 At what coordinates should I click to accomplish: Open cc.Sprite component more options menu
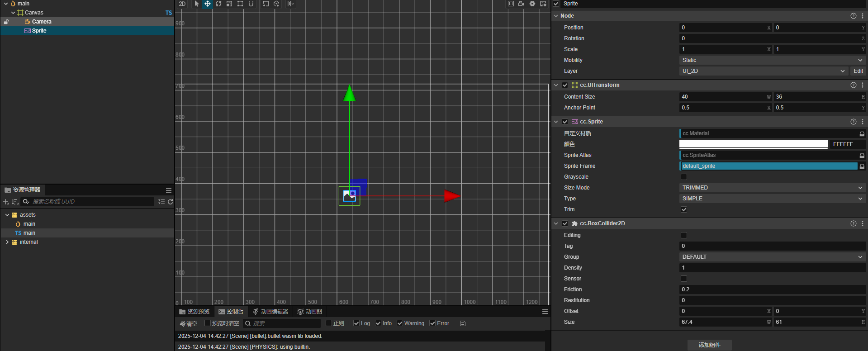click(x=863, y=122)
